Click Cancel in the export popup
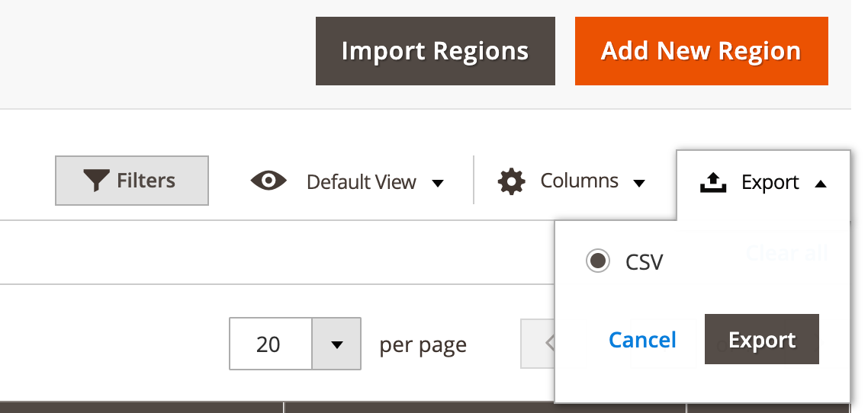 click(x=642, y=339)
